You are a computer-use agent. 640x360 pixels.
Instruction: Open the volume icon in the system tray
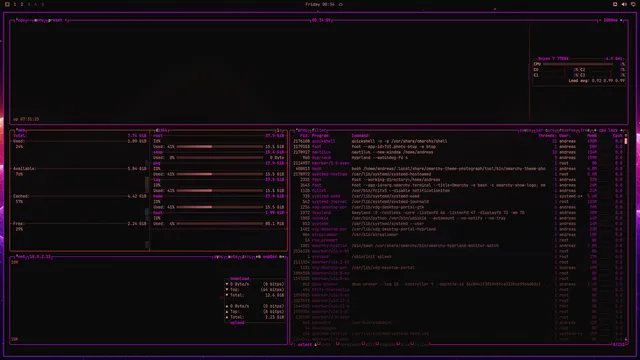coord(624,4)
